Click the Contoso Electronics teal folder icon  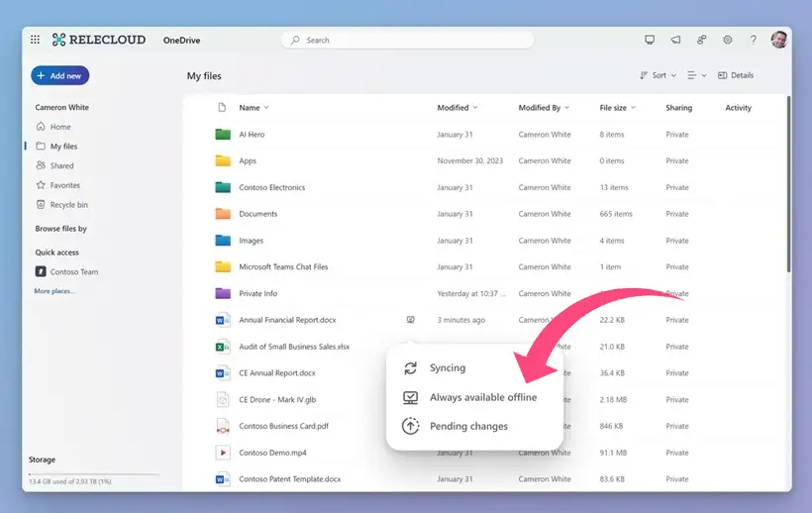tap(223, 187)
